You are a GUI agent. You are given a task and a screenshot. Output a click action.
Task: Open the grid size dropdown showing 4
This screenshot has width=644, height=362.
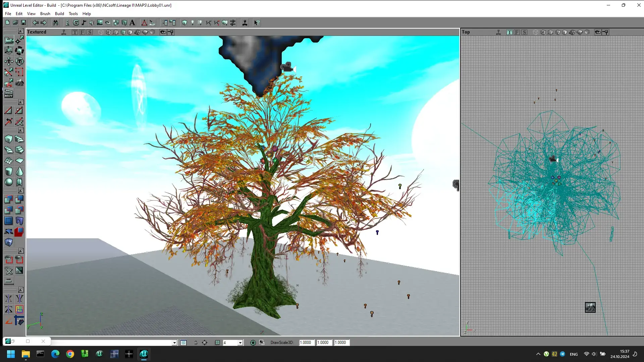(x=240, y=343)
